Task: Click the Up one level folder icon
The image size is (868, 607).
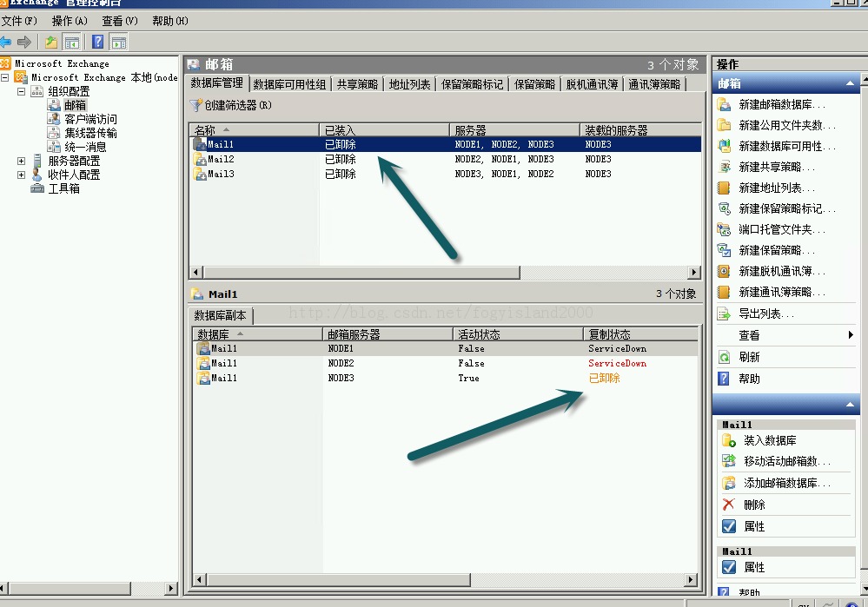Action: [51, 42]
